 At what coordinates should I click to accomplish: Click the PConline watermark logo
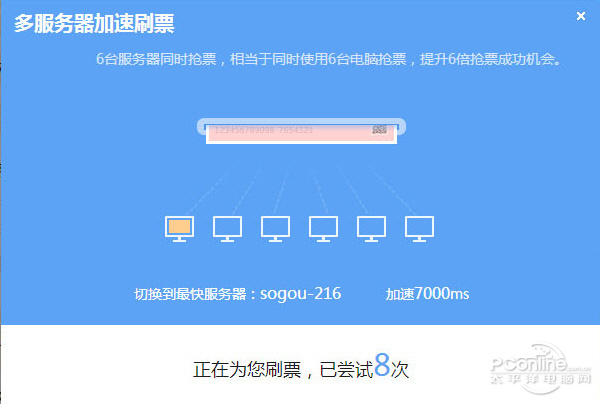point(540,362)
